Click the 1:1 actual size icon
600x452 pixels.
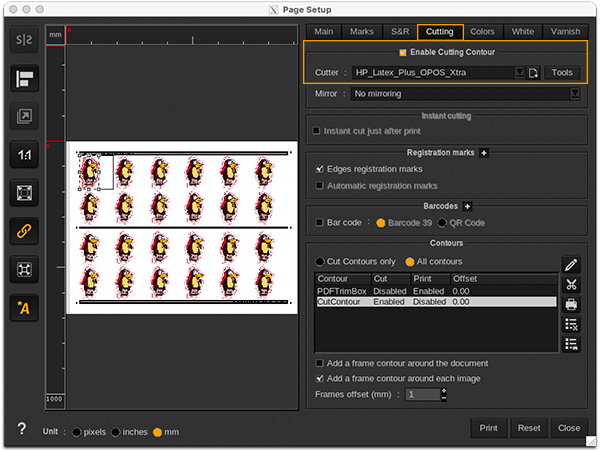(x=24, y=155)
